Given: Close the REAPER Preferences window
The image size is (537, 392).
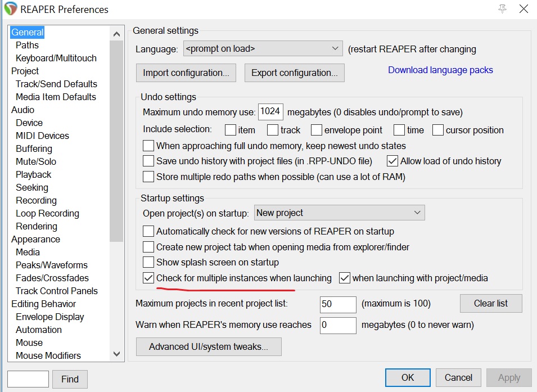Looking at the screenshot, I should click(x=524, y=9).
